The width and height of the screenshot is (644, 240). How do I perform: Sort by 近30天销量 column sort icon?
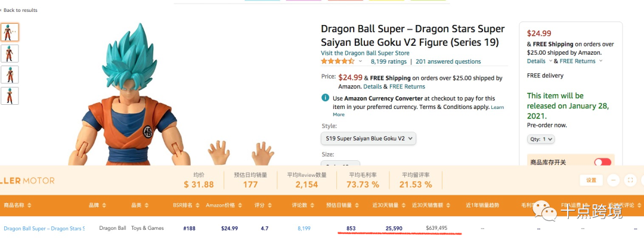pos(403,205)
